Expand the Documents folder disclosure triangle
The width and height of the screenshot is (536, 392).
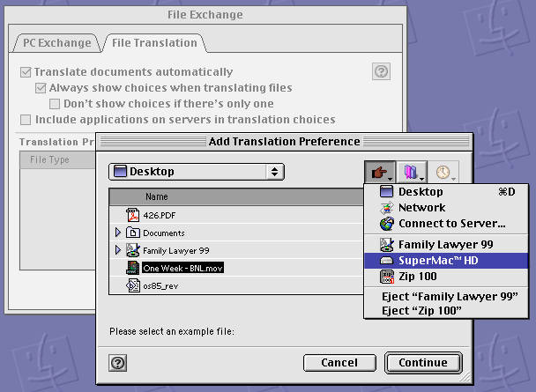click(x=118, y=233)
